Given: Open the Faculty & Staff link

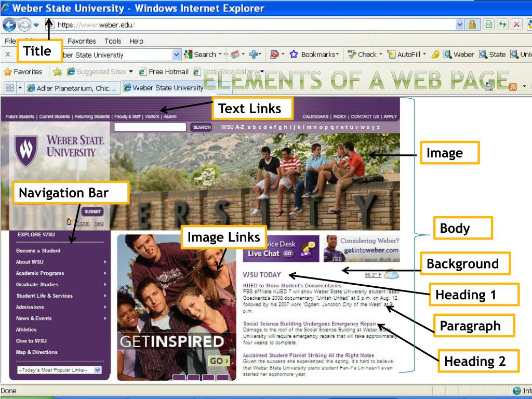Looking at the screenshot, I should [x=127, y=116].
